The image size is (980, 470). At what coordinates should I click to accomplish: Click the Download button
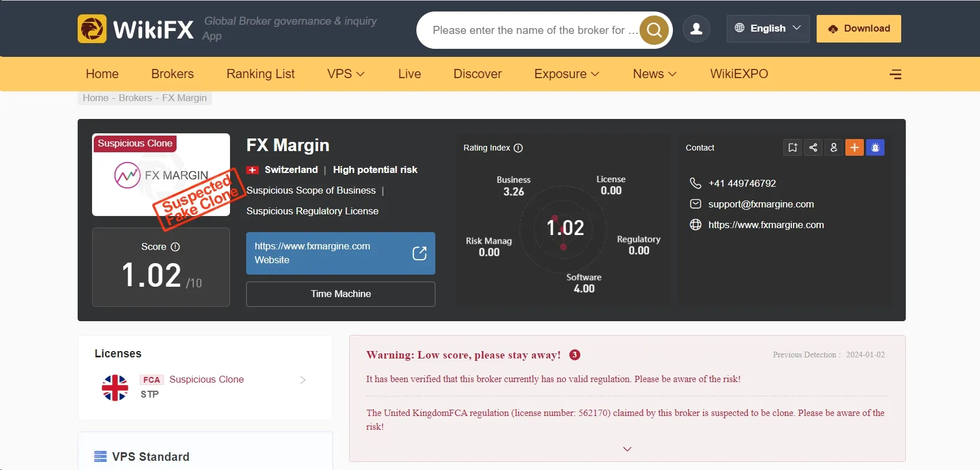point(859,29)
